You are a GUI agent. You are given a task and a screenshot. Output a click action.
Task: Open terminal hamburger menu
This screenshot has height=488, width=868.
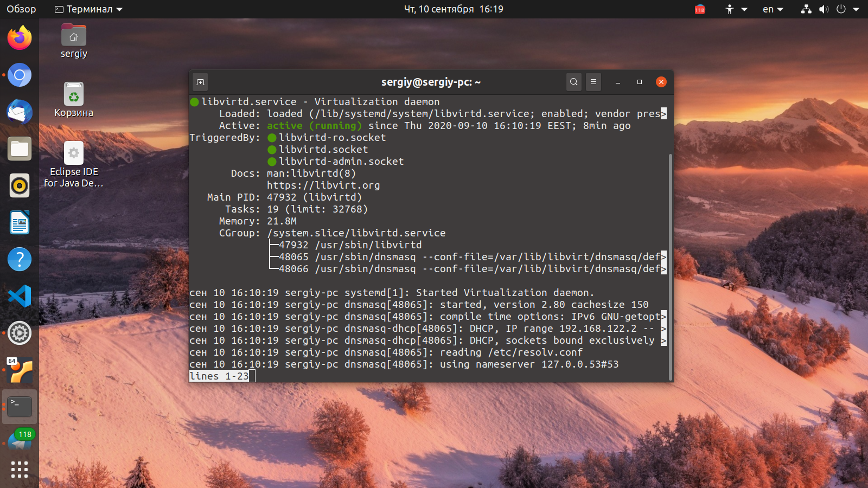coord(593,82)
